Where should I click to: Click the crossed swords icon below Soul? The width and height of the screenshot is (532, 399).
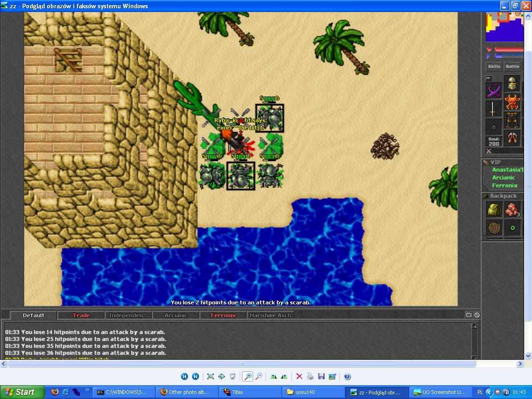click(489, 151)
